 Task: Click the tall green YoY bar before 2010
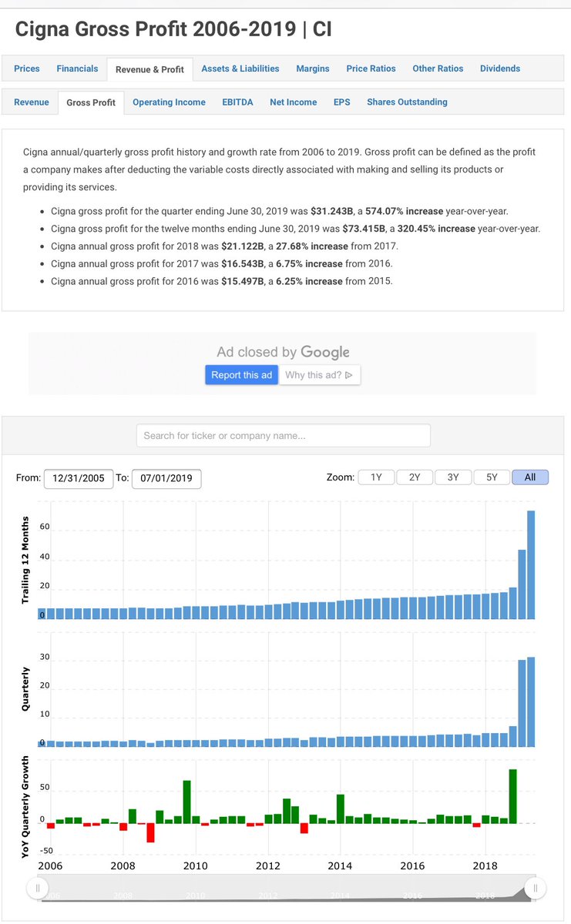pos(186,802)
